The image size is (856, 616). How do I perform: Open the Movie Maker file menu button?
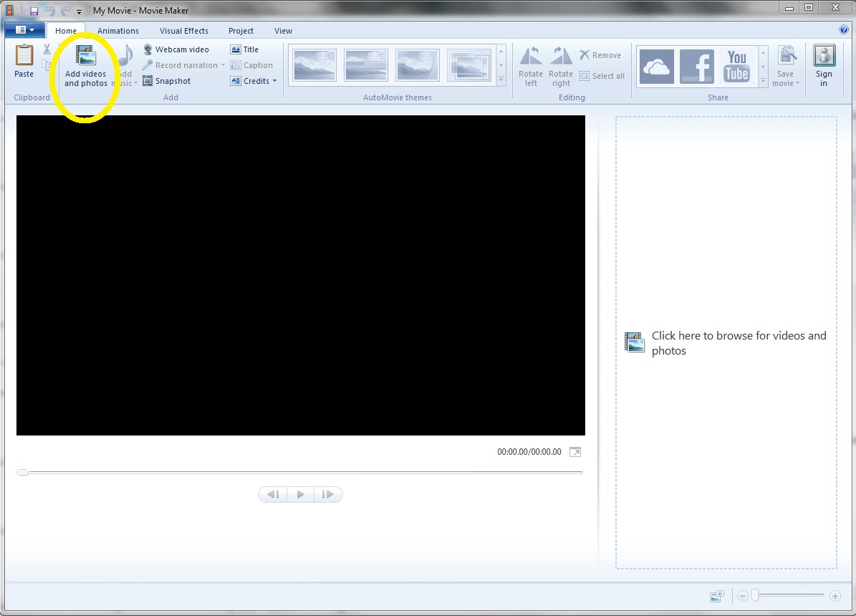[x=24, y=30]
